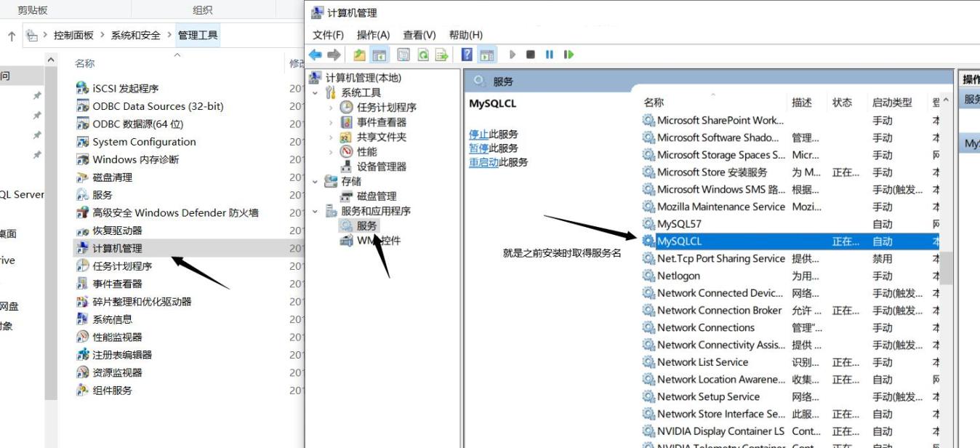Collapse the 服务和应用程序 tree node
980x448 pixels.
(316, 211)
